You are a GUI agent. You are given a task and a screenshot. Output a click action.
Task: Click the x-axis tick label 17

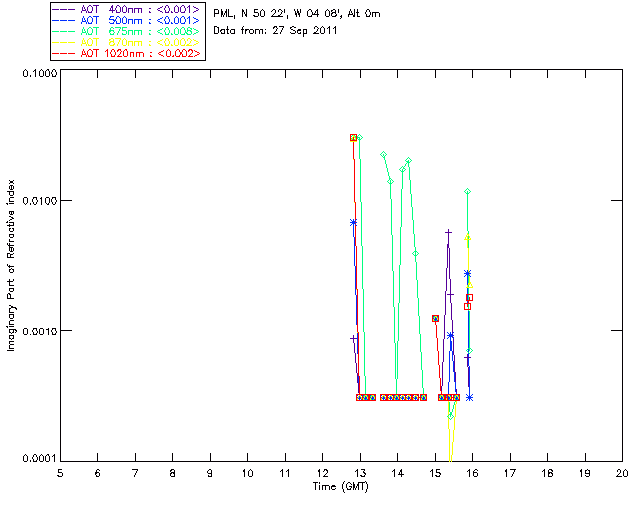510,473
